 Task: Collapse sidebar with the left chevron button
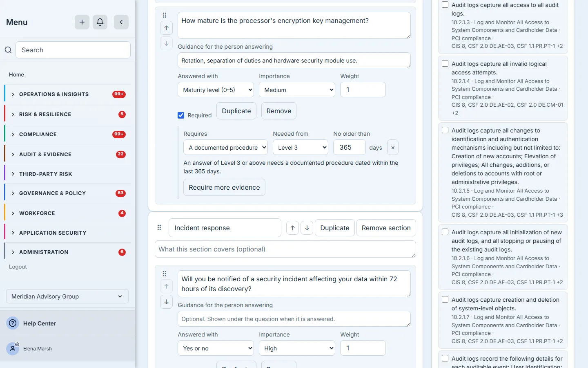point(121,22)
